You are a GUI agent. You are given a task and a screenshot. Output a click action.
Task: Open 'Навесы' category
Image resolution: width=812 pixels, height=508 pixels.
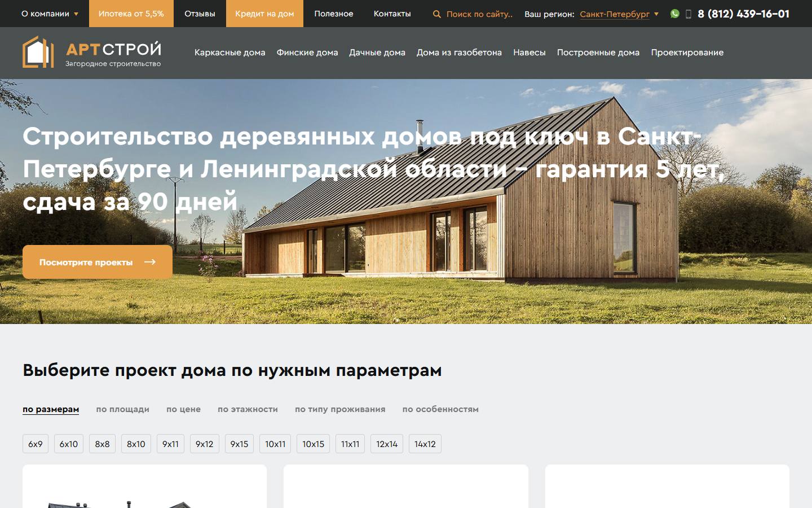click(529, 52)
